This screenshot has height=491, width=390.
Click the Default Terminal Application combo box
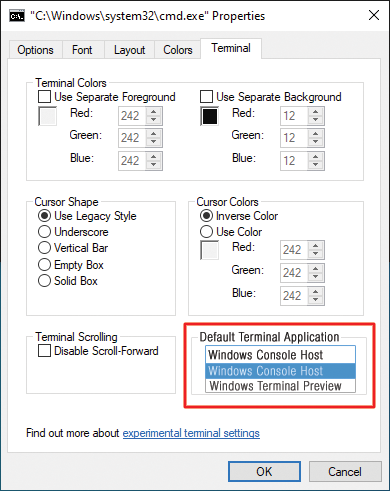pos(280,355)
